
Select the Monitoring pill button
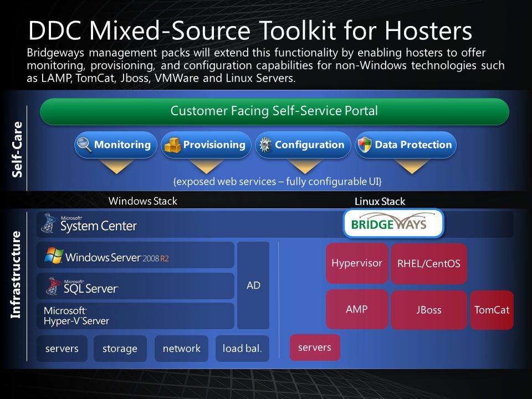pyautogui.click(x=116, y=145)
